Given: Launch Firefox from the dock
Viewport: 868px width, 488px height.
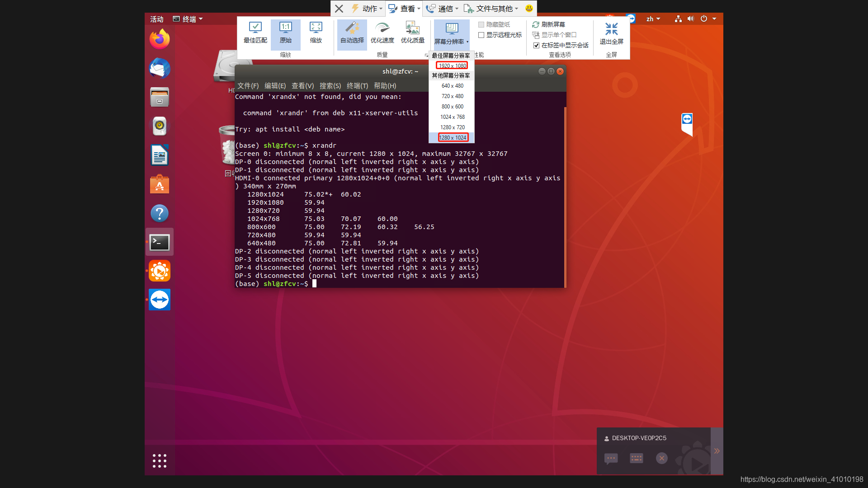Looking at the screenshot, I should [160, 39].
